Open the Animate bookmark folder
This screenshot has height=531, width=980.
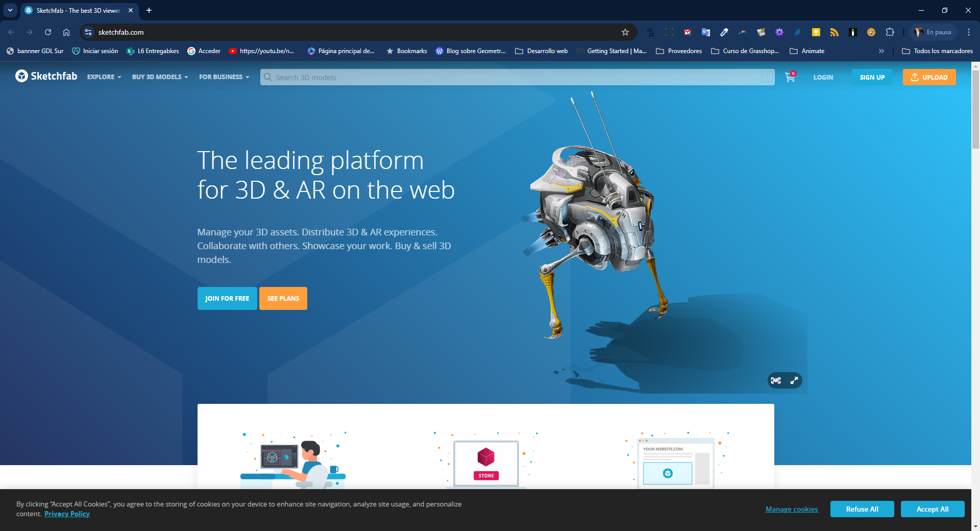pyautogui.click(x=807, y=51)
